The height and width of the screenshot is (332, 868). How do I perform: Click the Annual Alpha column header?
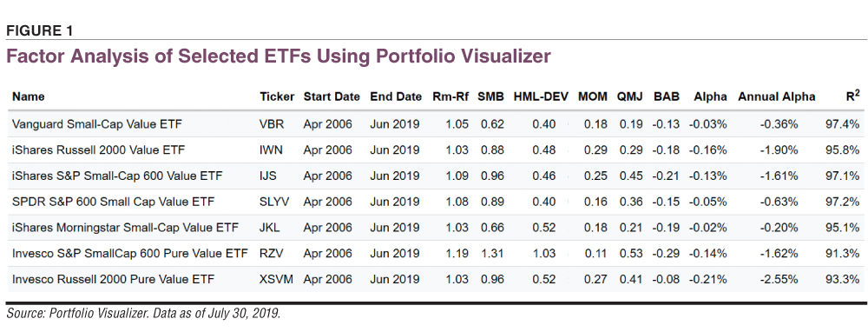click(x=777, y=97)
